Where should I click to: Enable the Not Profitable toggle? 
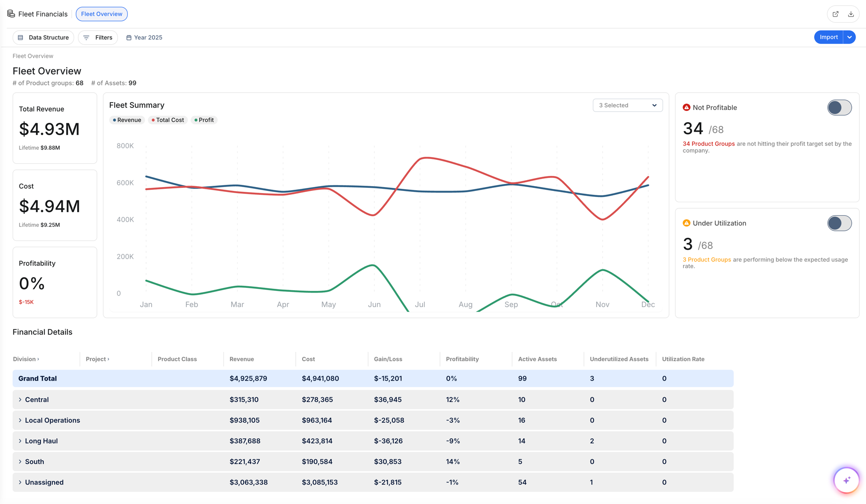coord(839,107)
